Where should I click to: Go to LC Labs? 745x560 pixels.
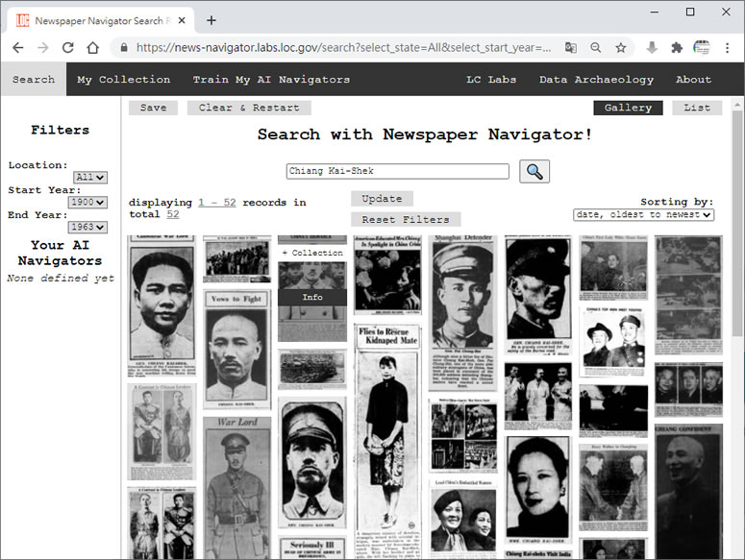coord(491,80)
